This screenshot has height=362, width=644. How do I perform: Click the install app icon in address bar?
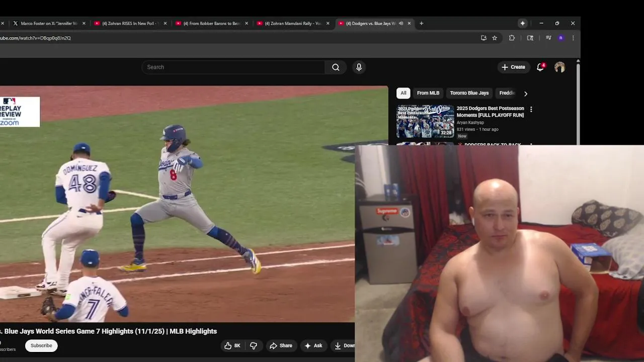[484, 38]
